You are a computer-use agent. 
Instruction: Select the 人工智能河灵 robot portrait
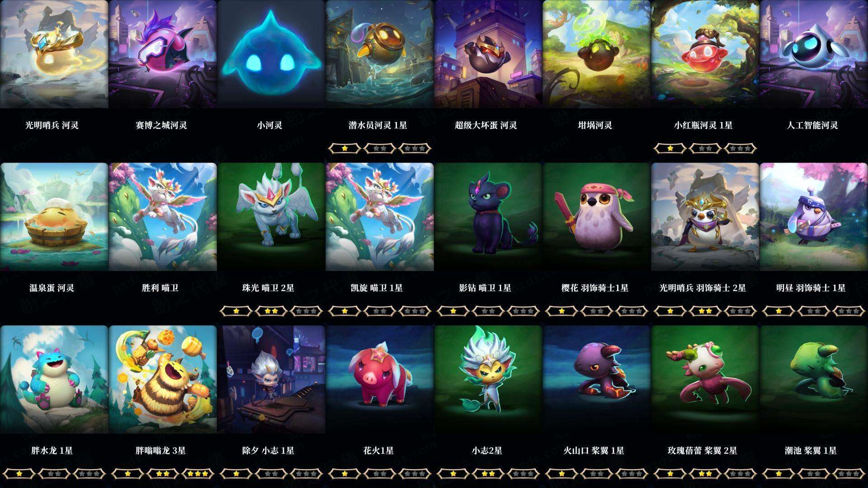click(814, 54)
